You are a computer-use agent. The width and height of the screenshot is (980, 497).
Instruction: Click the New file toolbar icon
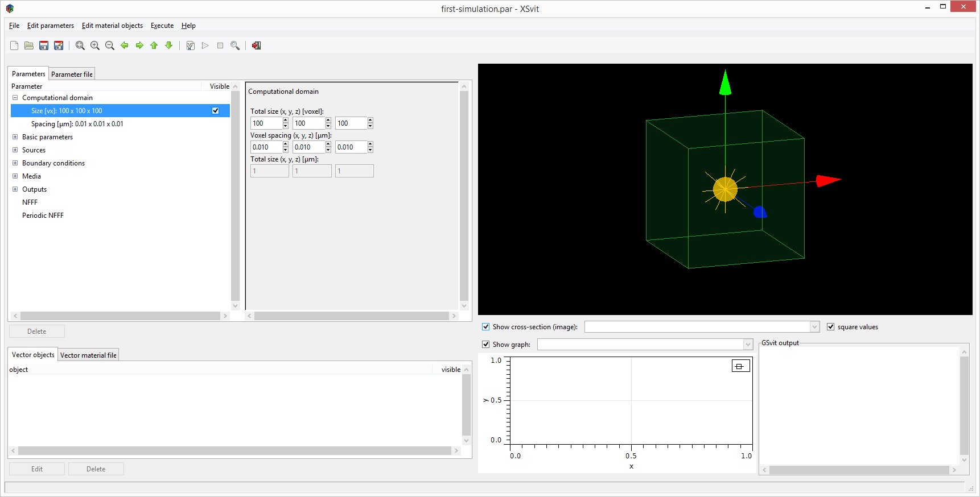point(14,45)
